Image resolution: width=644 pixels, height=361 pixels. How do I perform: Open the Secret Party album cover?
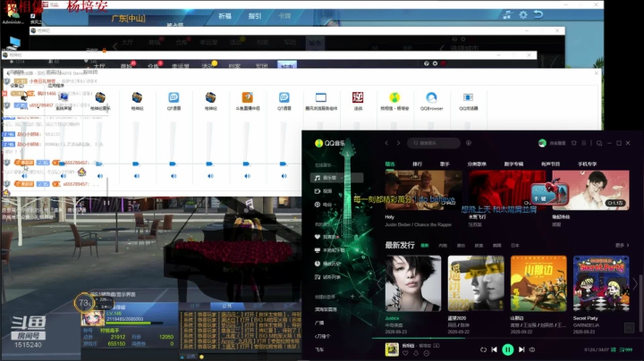601,283
